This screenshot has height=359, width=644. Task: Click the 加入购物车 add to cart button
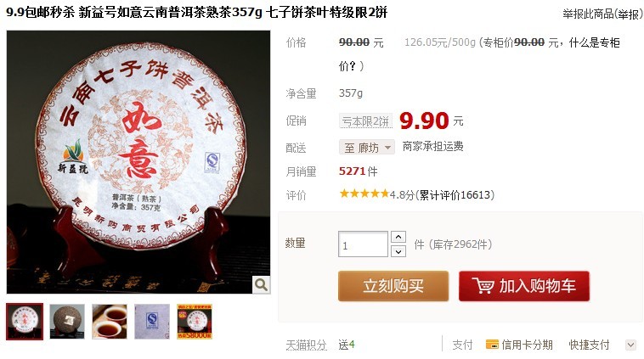point(524,286)
